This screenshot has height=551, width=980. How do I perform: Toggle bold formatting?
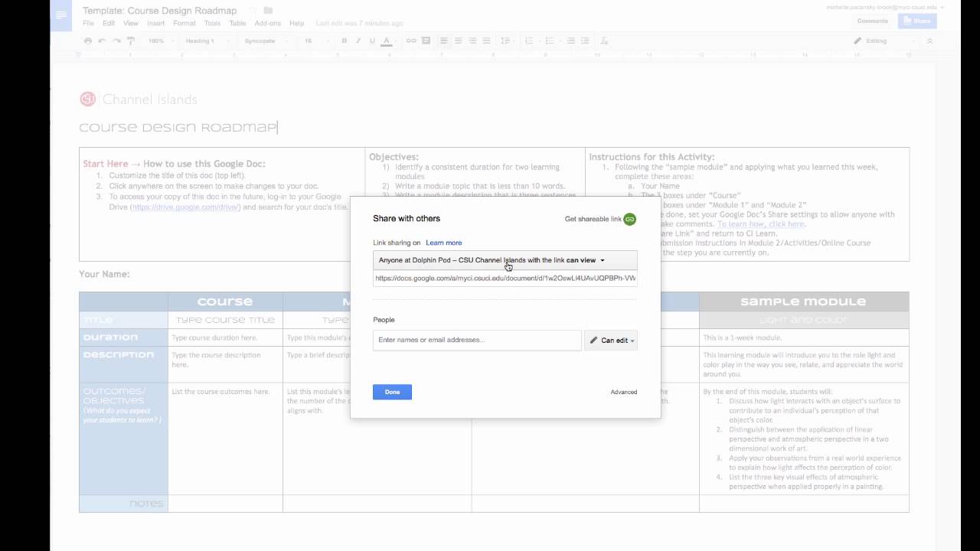click(x=345, y=41)
